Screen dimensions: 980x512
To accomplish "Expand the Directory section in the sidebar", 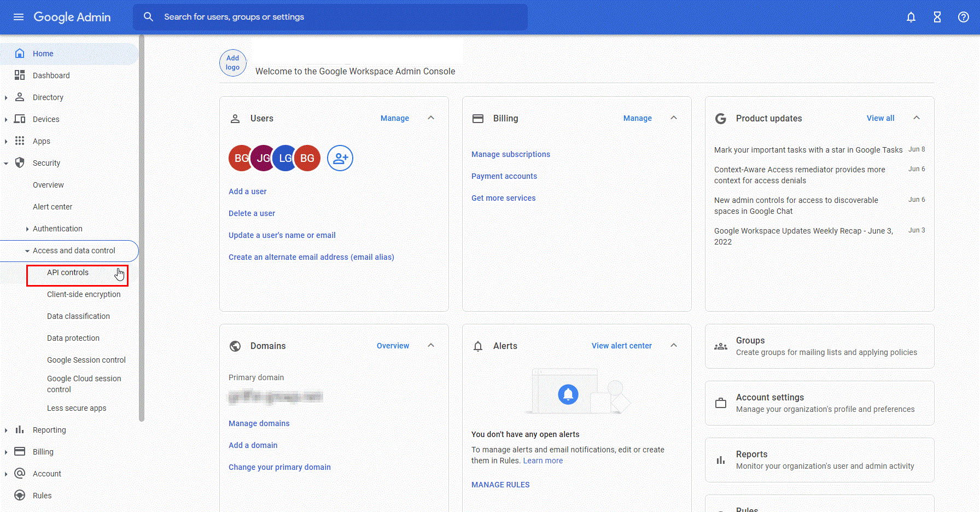I will tap(6, 97).
